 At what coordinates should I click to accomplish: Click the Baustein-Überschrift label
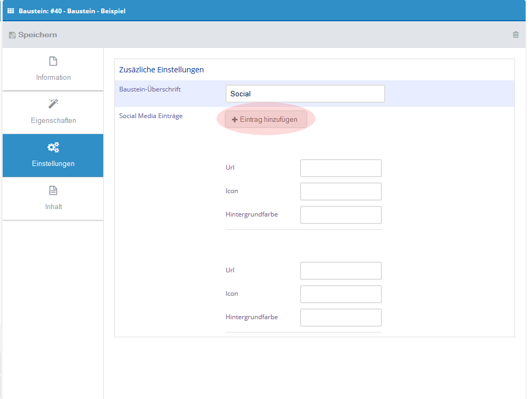(x=150, y=89)
